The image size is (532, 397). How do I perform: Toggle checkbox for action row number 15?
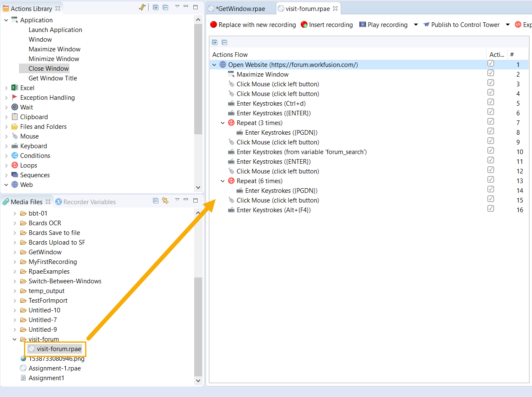click(491, 199)
